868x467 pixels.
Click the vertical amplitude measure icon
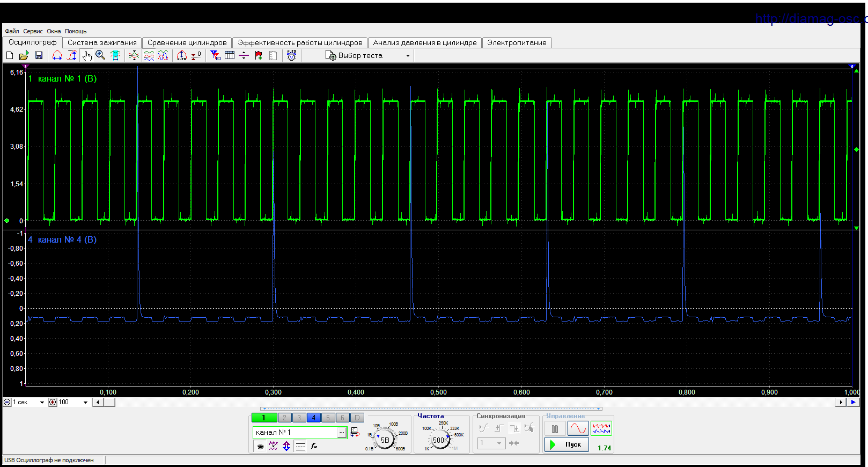click(72, 55)
